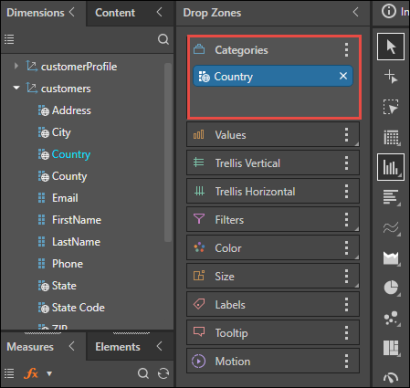Remove Country chip from Categories zone

point(343,76)
